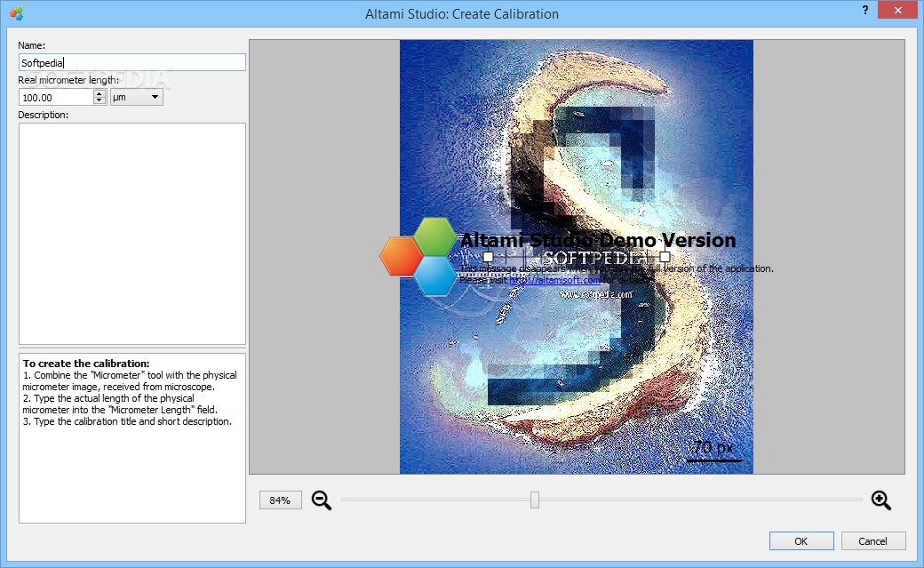This screenshot has width=924, height=568.
Task: Close the Create Calibration dialog
Action: [x=897, y=10]
